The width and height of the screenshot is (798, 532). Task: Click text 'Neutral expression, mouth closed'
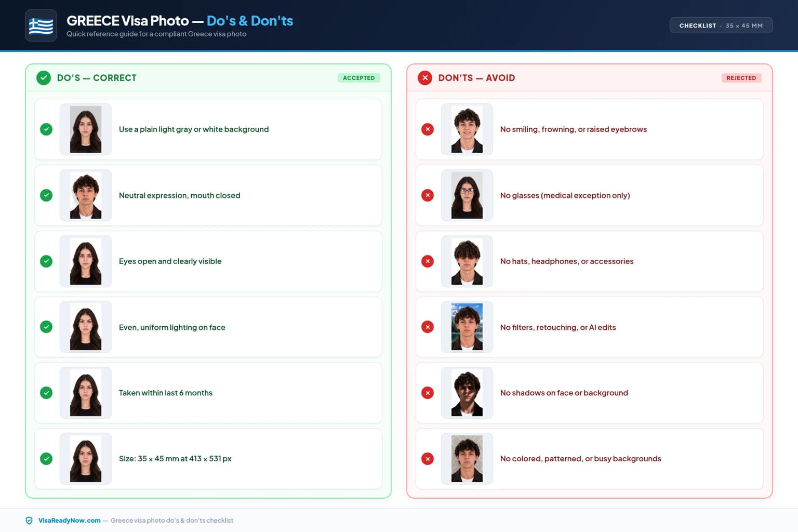coord(180,195)
